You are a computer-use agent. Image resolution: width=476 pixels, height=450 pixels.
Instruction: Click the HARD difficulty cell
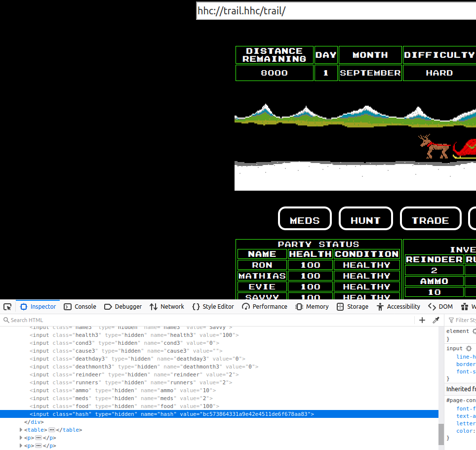click(439, 73)
